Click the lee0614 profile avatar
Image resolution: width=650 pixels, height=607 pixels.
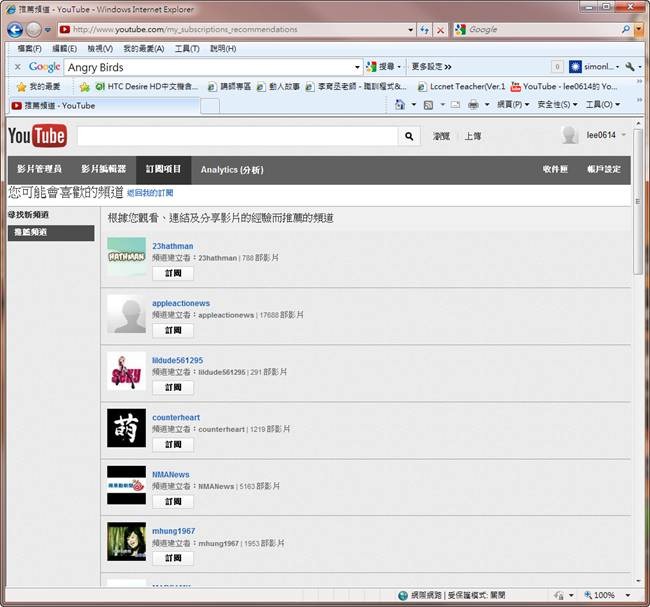coord(570,135)
